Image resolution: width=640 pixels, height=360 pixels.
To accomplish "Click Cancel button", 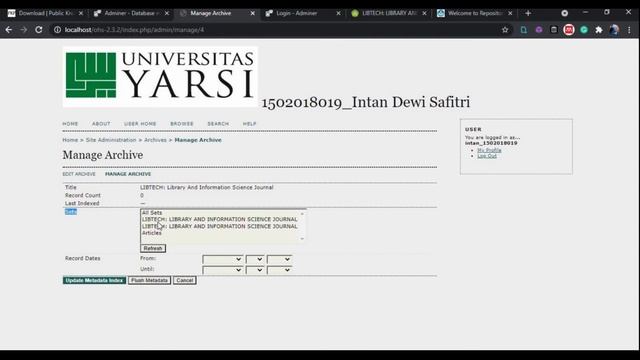I will pos(185,280).
